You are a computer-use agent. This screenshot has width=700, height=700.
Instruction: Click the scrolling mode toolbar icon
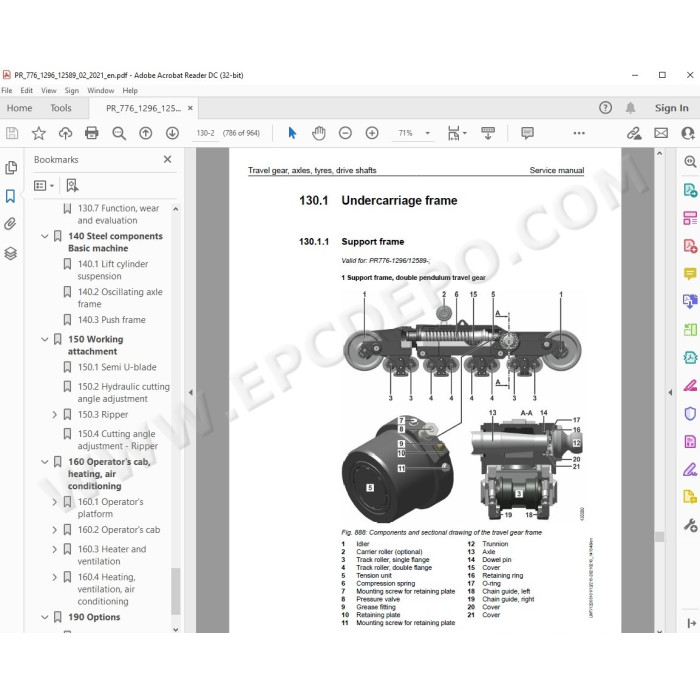click(x=488, y=133)
